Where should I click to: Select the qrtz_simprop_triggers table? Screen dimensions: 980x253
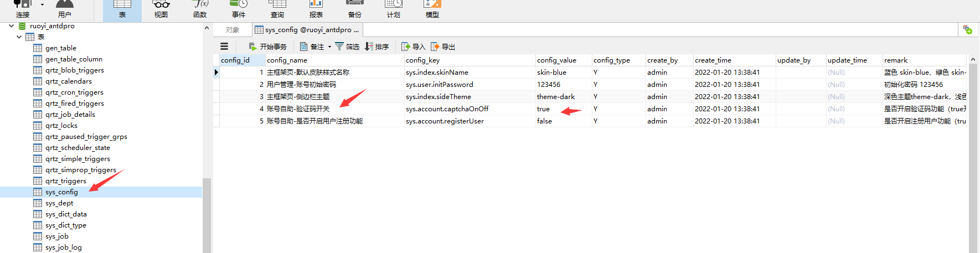pyautogui.click(x=81, y=170)
